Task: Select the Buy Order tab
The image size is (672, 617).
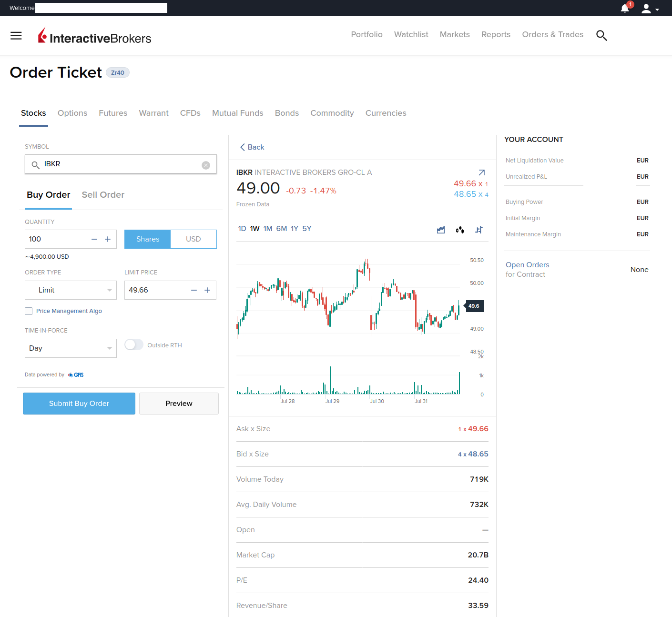Action: tap(48, 195)
